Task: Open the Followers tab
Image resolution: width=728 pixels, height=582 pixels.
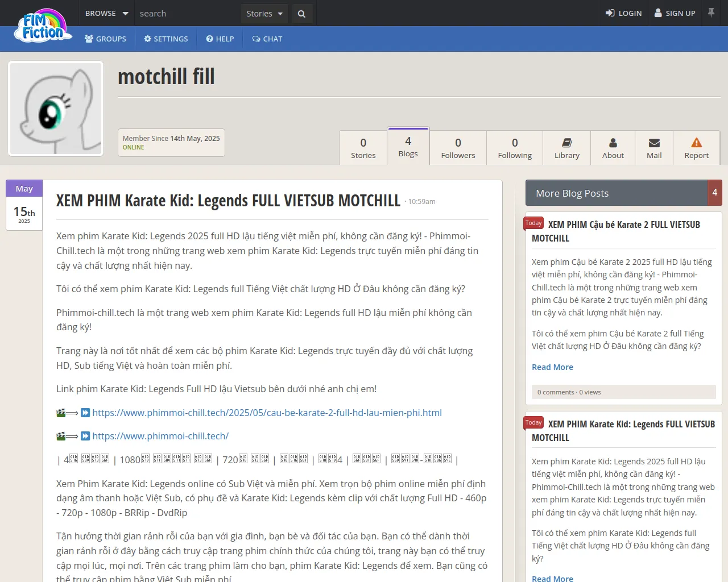Action: (458, 148)
